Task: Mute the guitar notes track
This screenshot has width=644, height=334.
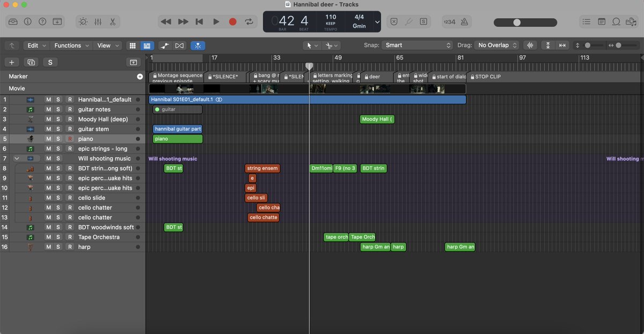Action: [x=48, y=109]
